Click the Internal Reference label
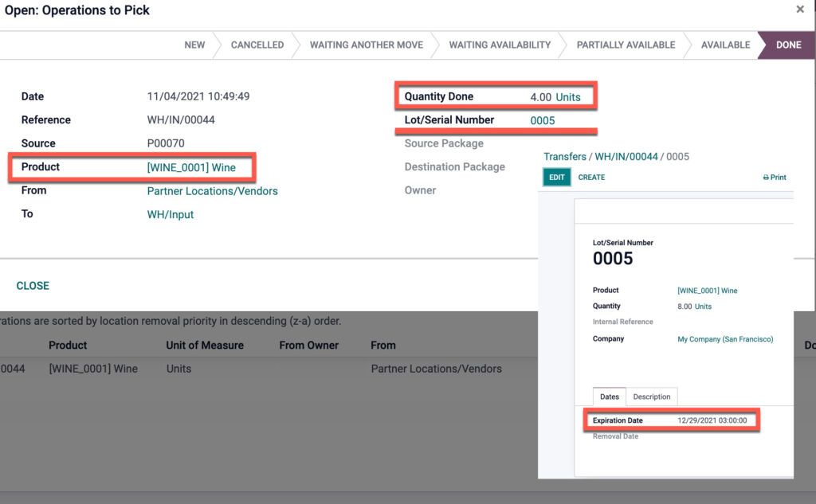816x504 pixels. [622, 322]
